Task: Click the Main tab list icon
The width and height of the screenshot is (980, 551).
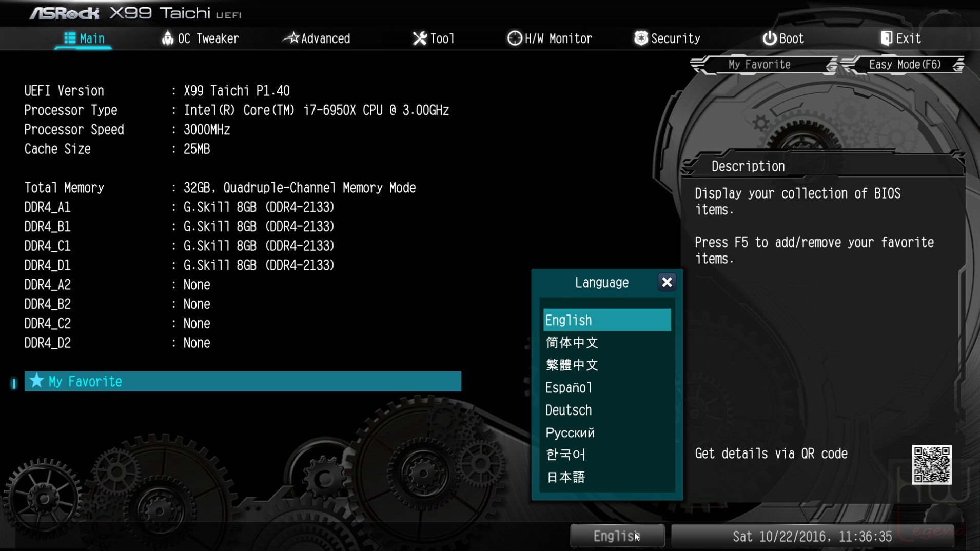Action: click(70, 38)
